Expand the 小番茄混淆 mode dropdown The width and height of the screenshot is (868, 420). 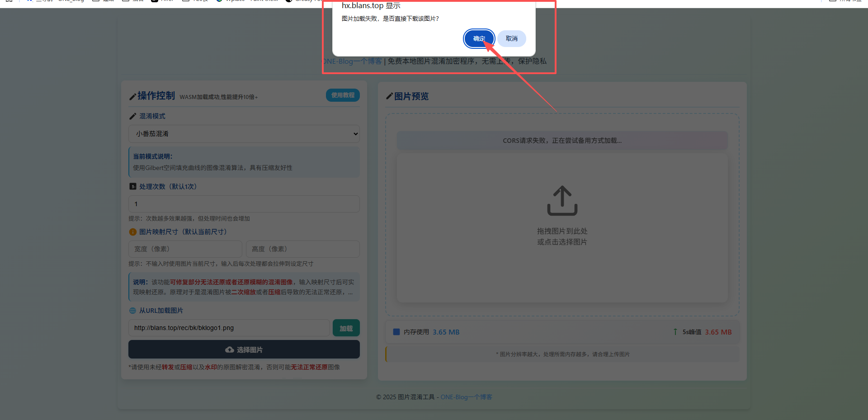(244, 134)
